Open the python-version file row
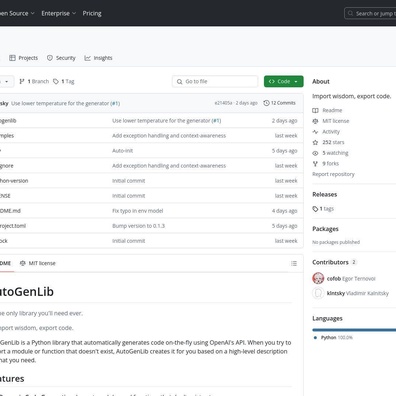 tap(152, 181)
